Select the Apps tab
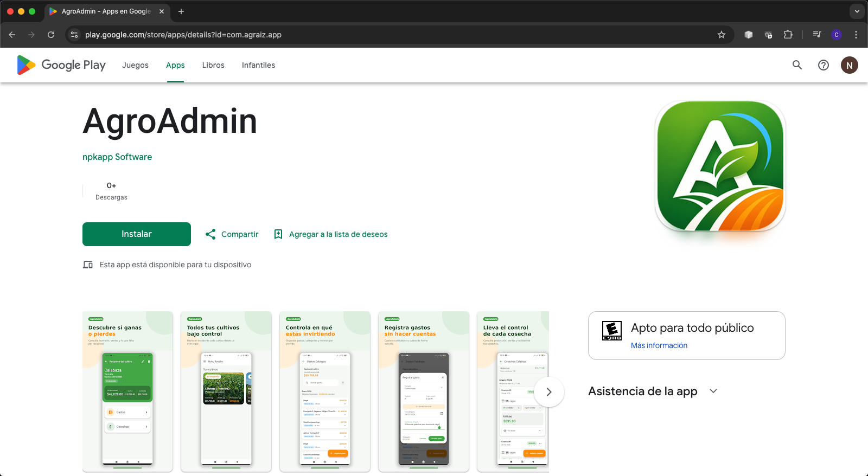Screen dimensions: 868x476 (175, 65)
